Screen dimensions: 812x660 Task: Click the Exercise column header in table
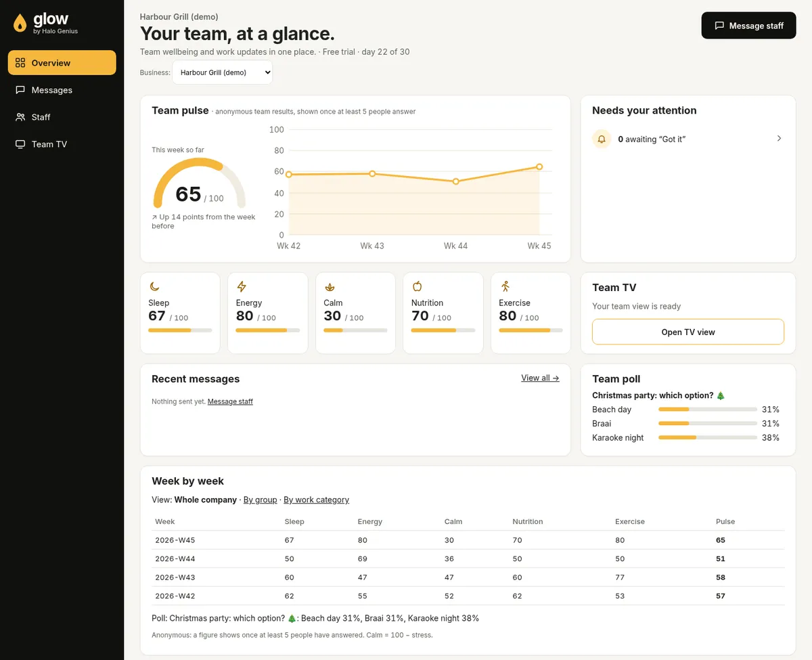pyautogui.click(x=630, y=522)
